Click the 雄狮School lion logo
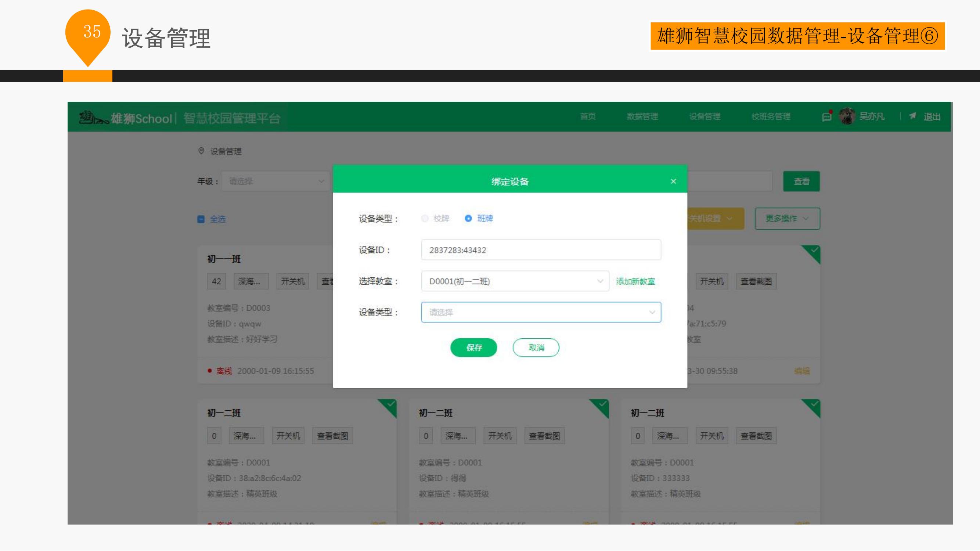Screen dimensions: 980x551 point(94,118)
